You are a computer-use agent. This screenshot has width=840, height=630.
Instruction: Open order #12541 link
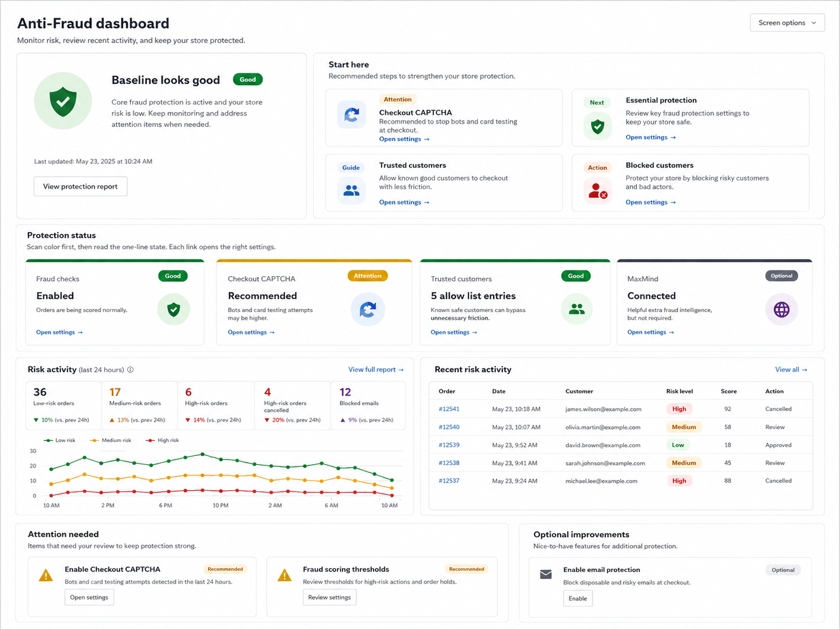[449, 409]
